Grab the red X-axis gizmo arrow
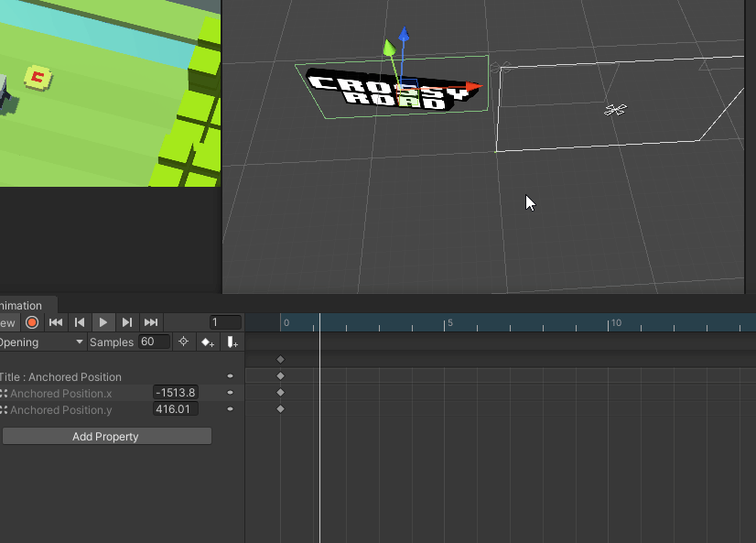This screenshot has width=756, height=543. pos(473,86)
